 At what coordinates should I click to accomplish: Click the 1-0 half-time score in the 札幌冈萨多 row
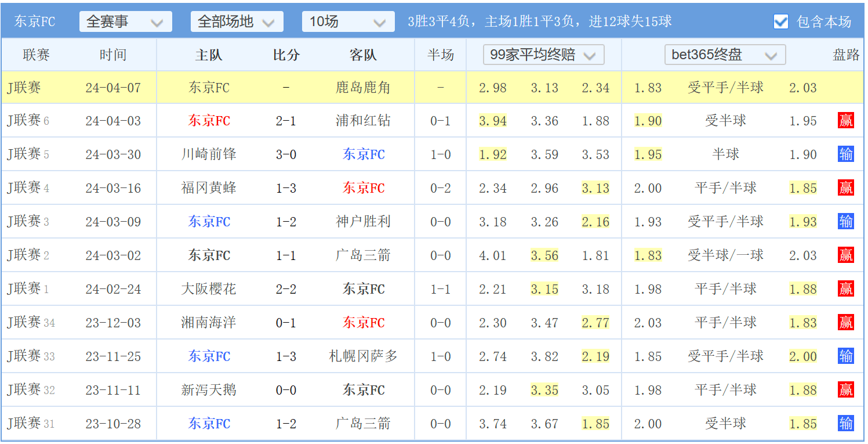441,356
